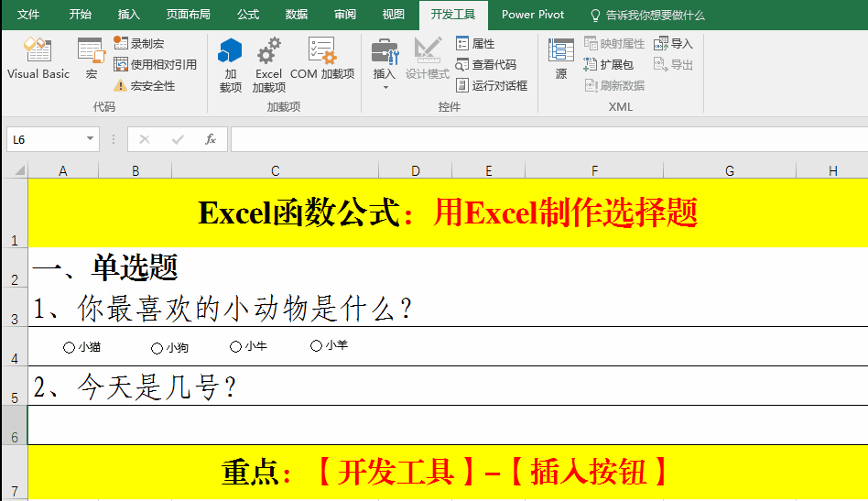Click the title cell Excel函数公式
The width and height of the screenshot is (868, 501).
[448, 212]
